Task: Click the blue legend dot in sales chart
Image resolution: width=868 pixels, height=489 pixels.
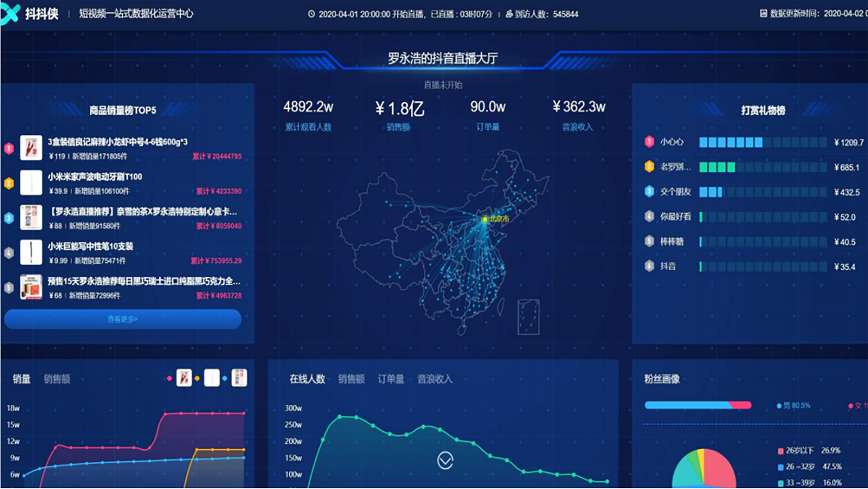Action: (225, 378)
